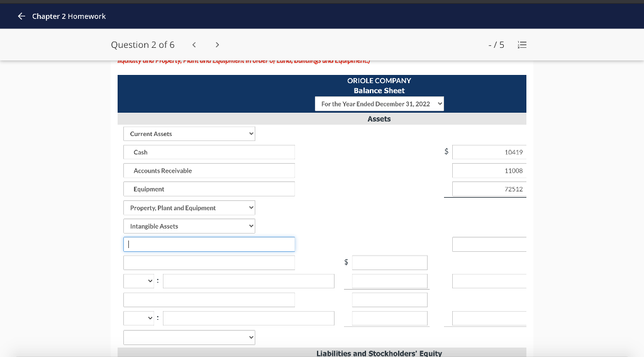
Task: Click the Accounts Receivable name field
Action: point(209,171)
